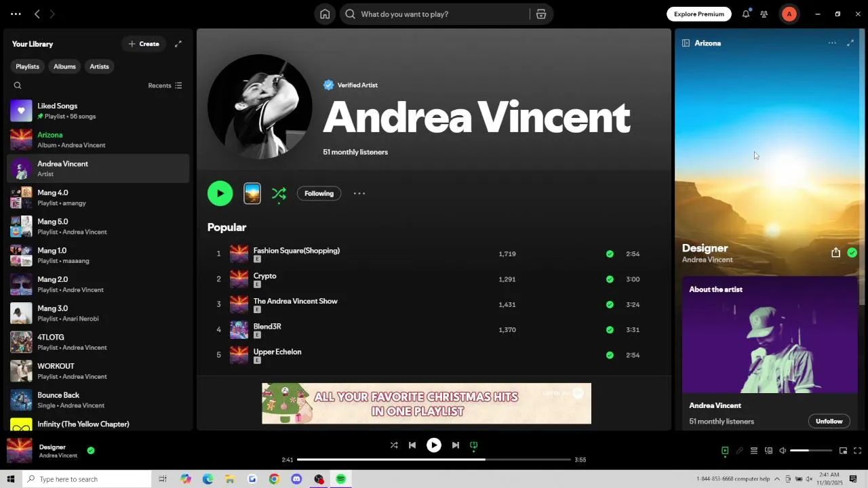868x488 pixels.
Task: Search within Your Library
Action: point(18,85)
